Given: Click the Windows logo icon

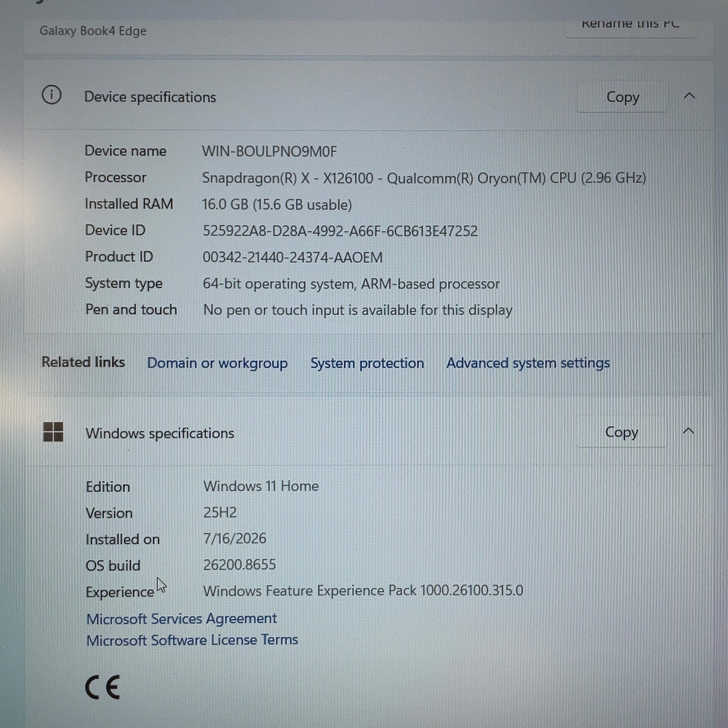Looking at the screenshot, I should [x=53, y=431].
